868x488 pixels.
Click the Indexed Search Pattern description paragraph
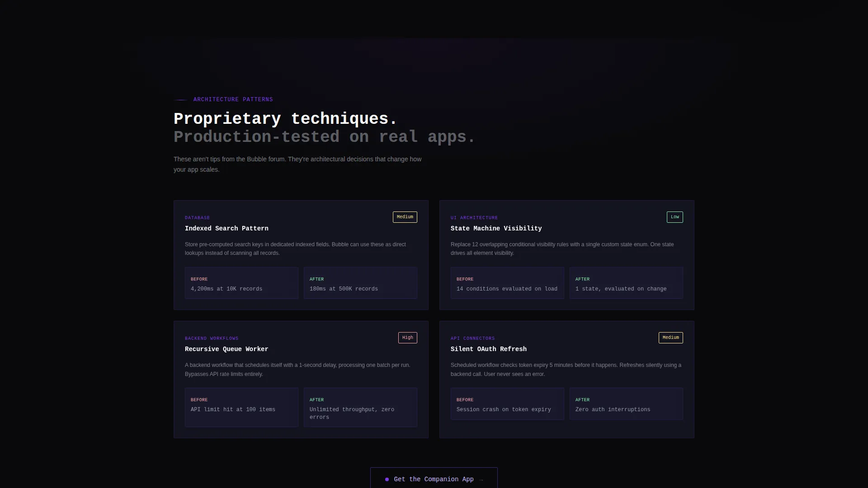295,249
